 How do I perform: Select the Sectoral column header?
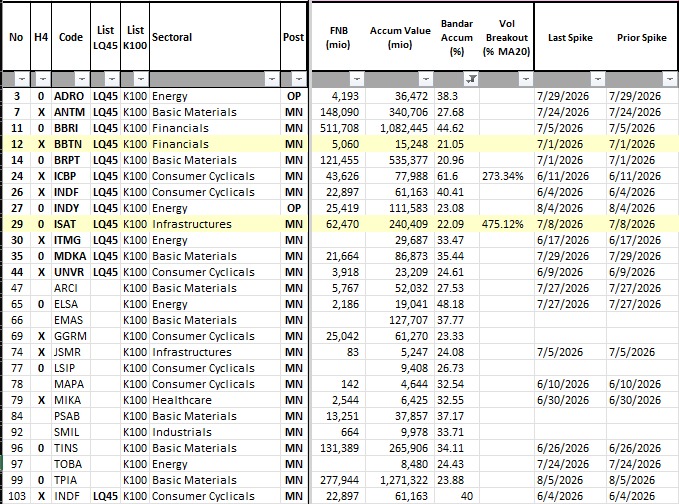(x=215, y=37)
